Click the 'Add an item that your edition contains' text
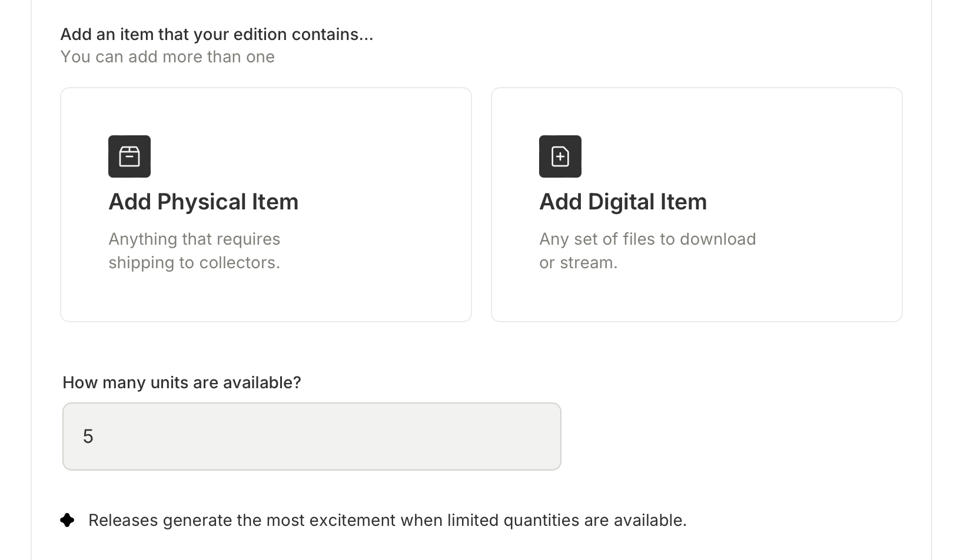The width and height of the screenshot is (957, 560). 217,34
